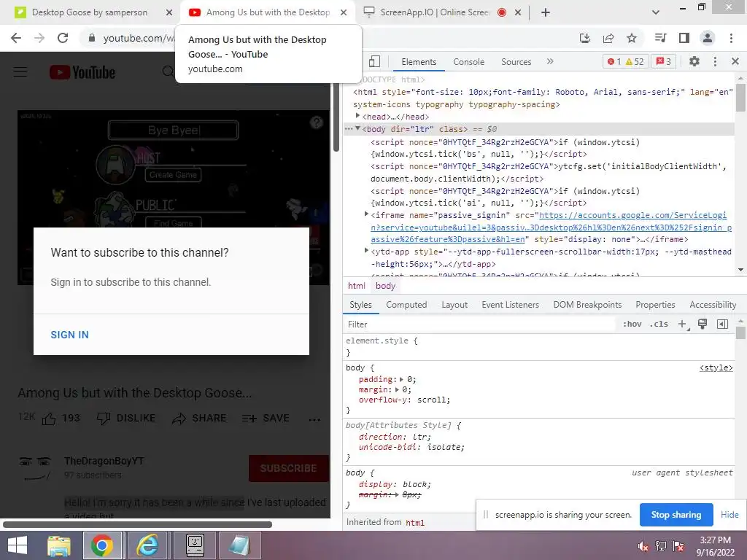The image size is (747, 560).
Task: Expand the head element node
Action: (x=357, y=116)
